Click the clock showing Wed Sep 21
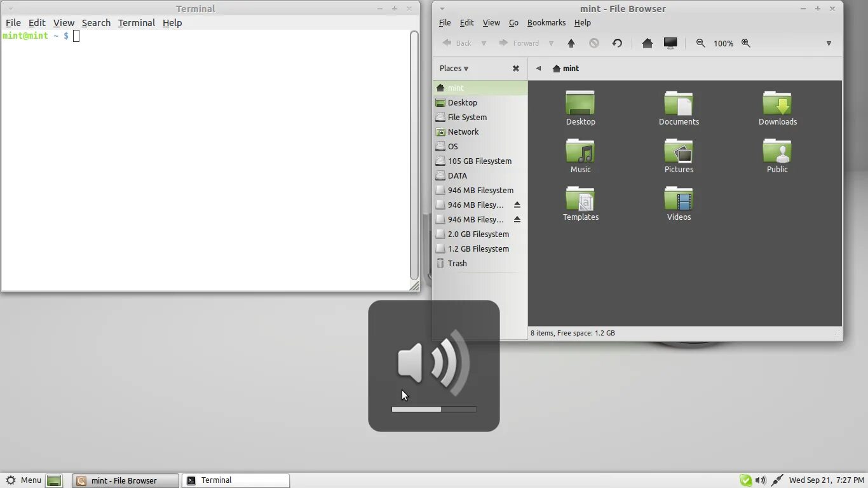 pos(826,480)
